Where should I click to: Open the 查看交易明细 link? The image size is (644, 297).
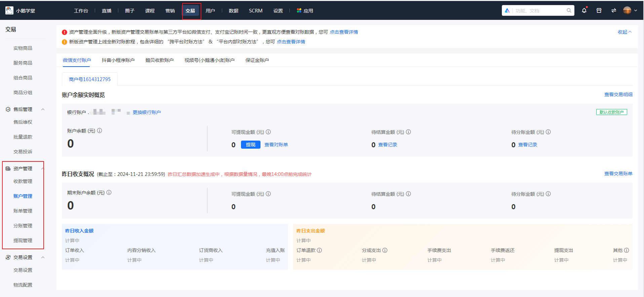tap(618, 95)
